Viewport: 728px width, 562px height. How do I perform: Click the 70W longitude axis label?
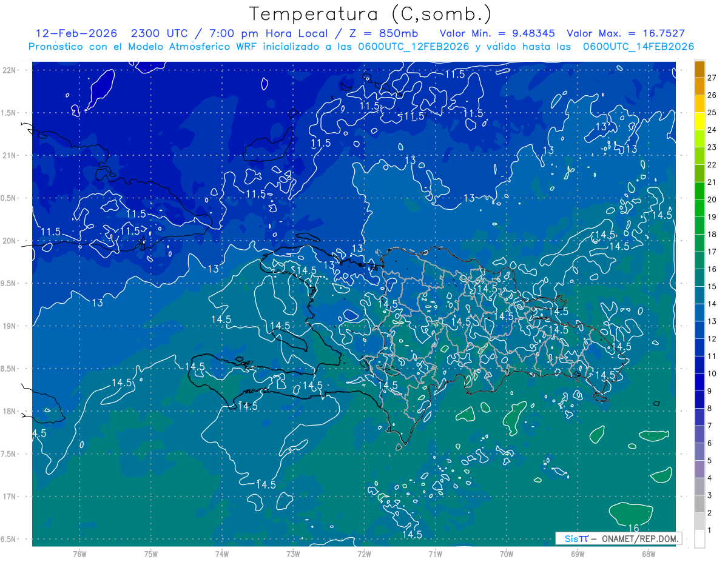point(507,554)
